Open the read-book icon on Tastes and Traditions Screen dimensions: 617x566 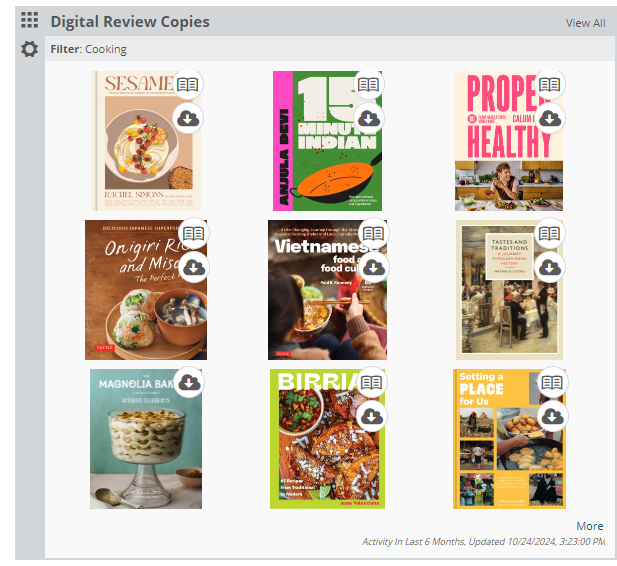[x=549, y=233]
